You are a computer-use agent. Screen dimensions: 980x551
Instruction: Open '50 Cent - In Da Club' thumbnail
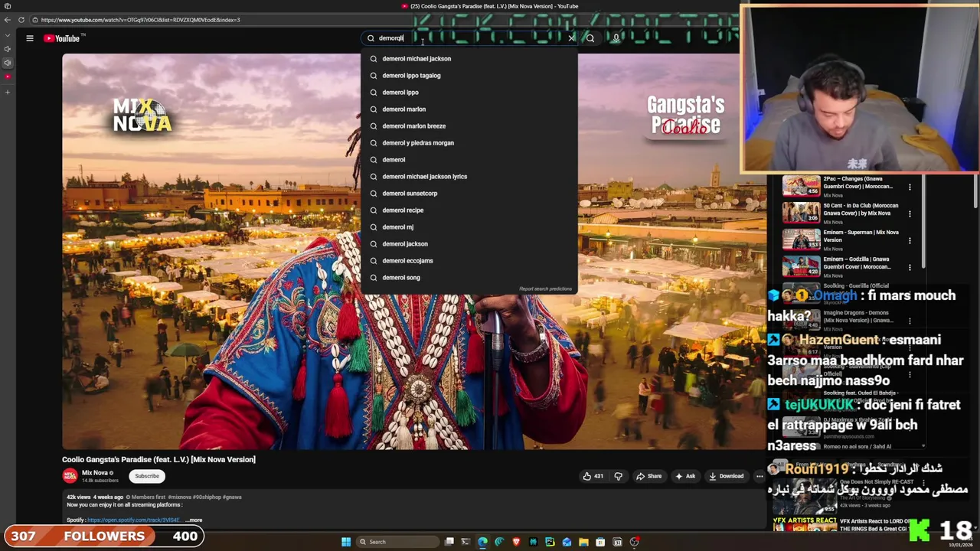click(x=801, y=213)
